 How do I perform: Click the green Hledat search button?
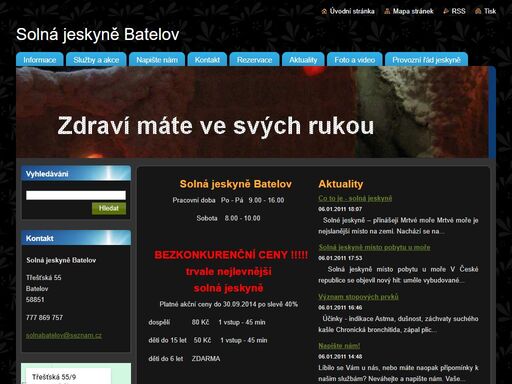coord(109,208)
